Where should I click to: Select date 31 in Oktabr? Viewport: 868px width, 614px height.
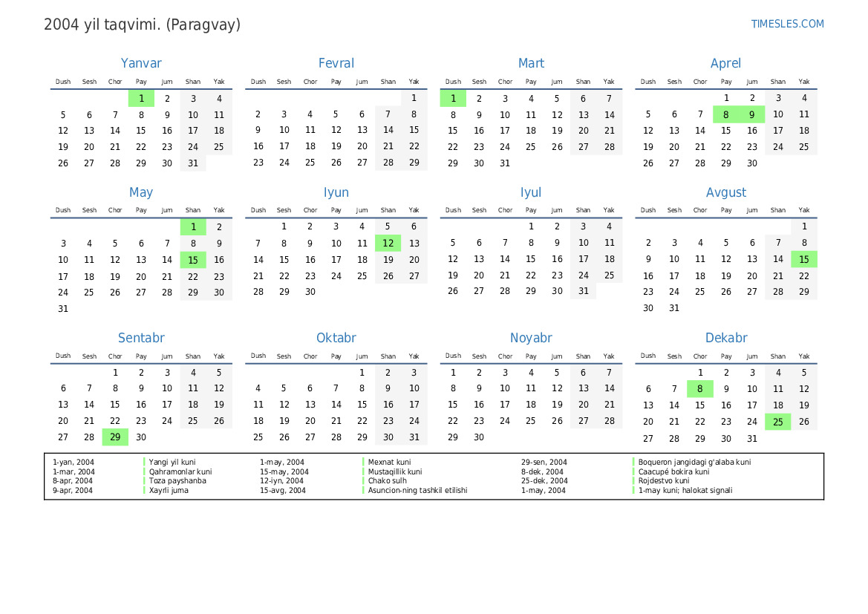pos(414,437)
